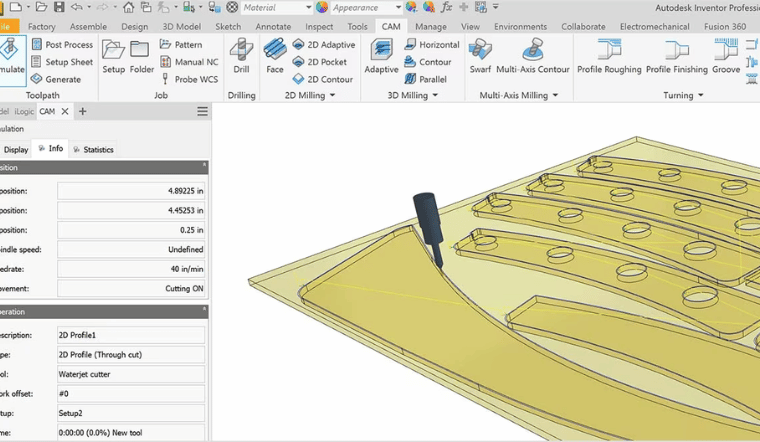Select Profile Roughing turning tool

click(609, 57)
